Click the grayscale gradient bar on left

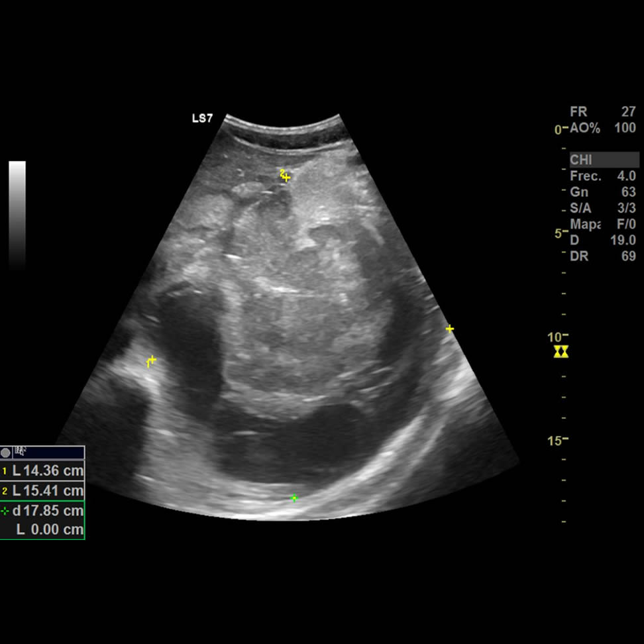coord(17,212)
